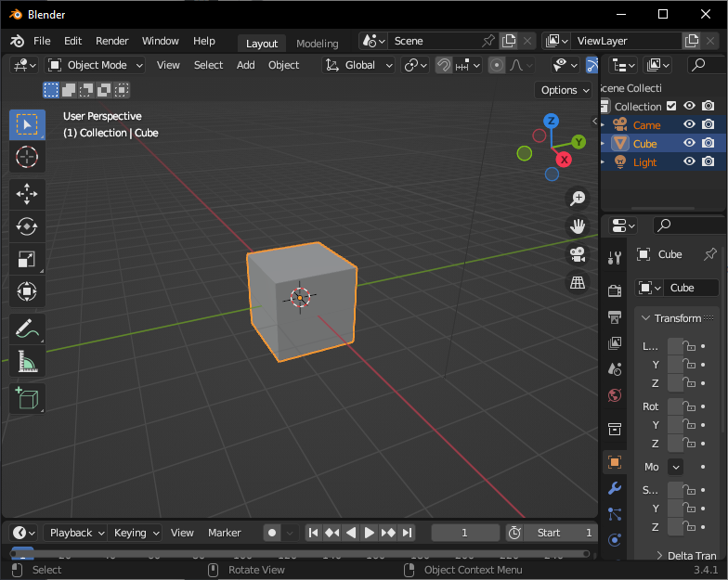728x580 pixels.
Task: Select the Rotate tool
Action: pyautogui.click(x=27, y=226)
